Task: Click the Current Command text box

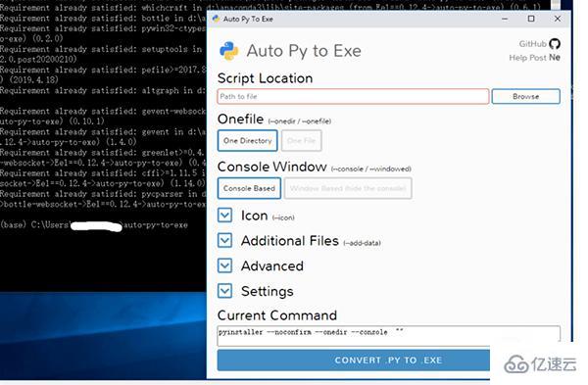Action: click(388, 335)
